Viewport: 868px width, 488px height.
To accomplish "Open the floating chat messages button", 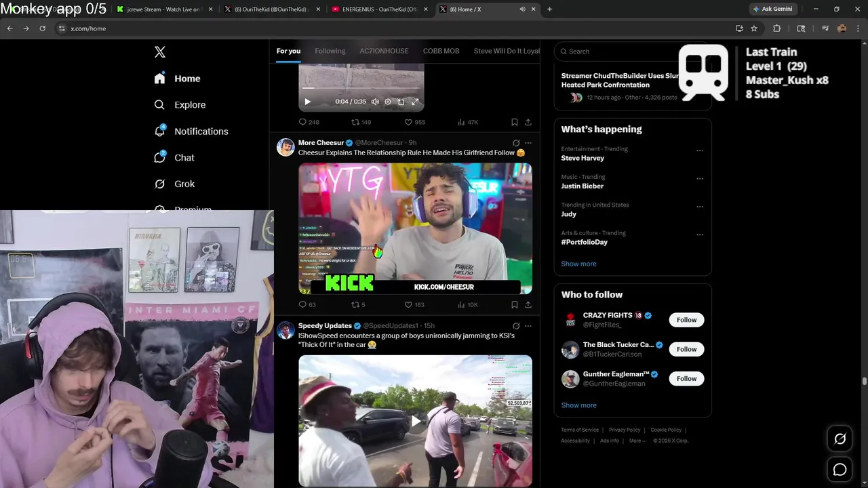I will pos(840,469).
